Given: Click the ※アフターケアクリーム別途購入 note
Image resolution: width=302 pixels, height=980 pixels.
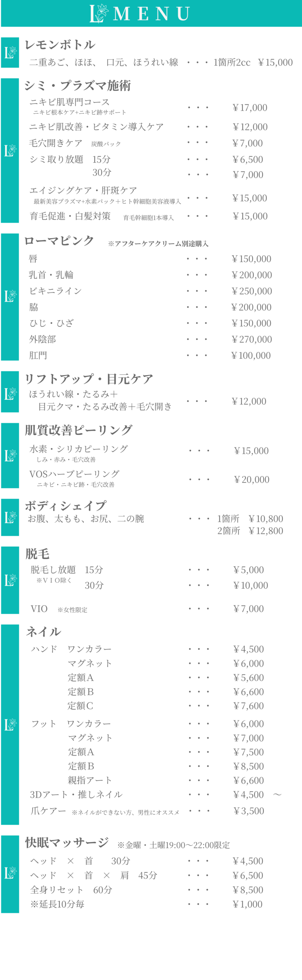Looking at the screenshot, I should click(158, 244).
